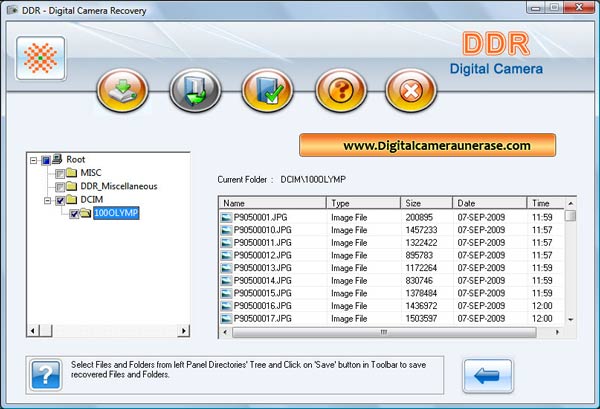Sort file list by Date column
This screenshot has width=600, height=409.
pyautogui.click(x=490, y=203)
